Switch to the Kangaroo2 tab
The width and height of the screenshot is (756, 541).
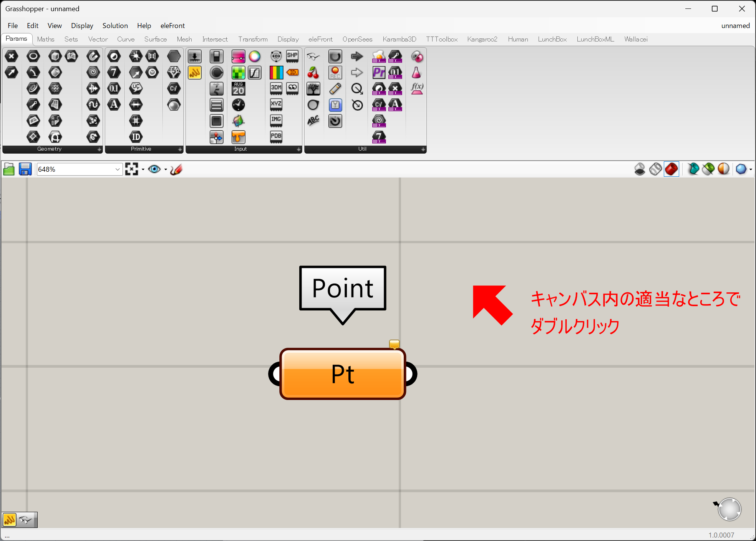tap(482, 39)
